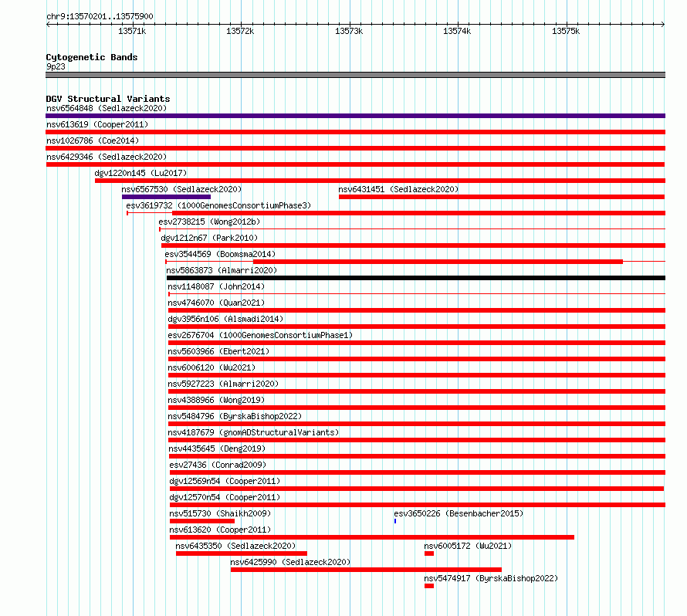Select nsv6006120 (Wu2021) label
The height and width of the screenshot is (616, 687).
(212, 367)
